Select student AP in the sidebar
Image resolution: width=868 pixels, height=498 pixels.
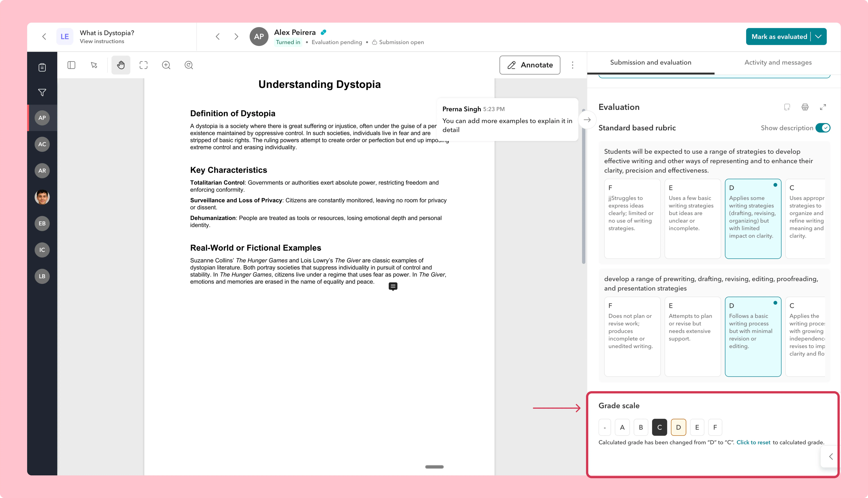[42, 118]
